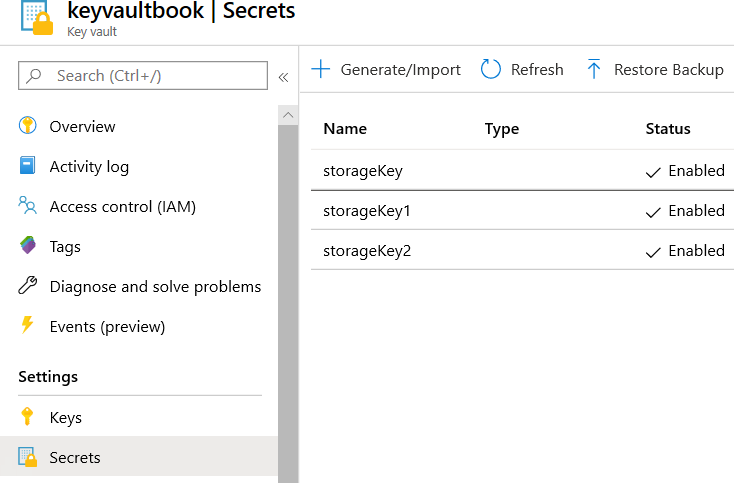Select the storageKey1 row
The width and height of the screenshot is (734, 483).
[367, 210]
